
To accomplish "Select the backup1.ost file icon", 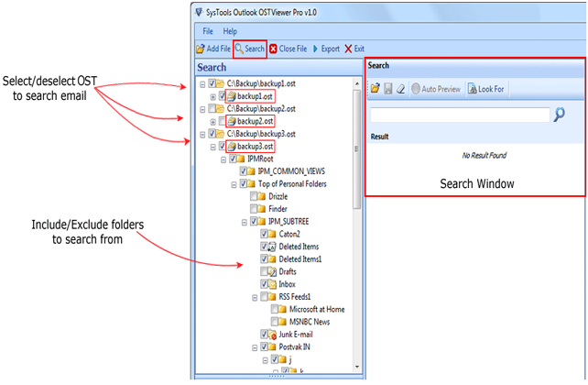I will (x=232, y=96).
